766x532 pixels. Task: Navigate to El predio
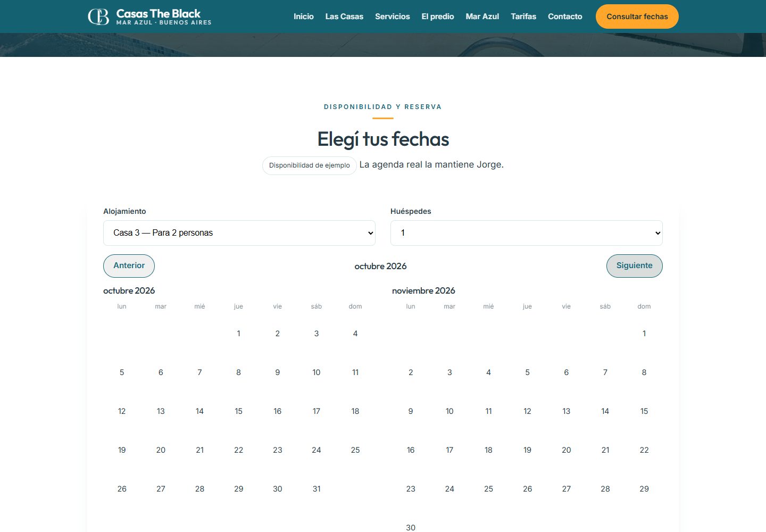tap(438, 16)
